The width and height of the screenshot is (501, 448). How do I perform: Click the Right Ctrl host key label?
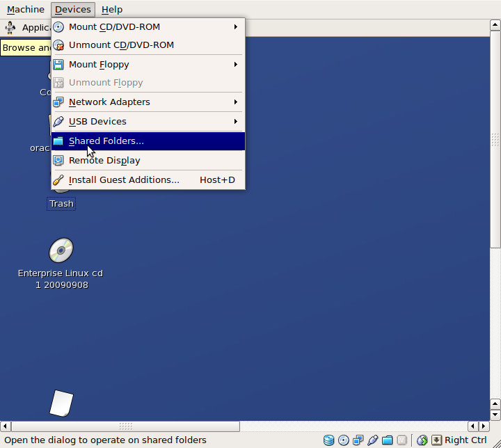click(466, 440)
